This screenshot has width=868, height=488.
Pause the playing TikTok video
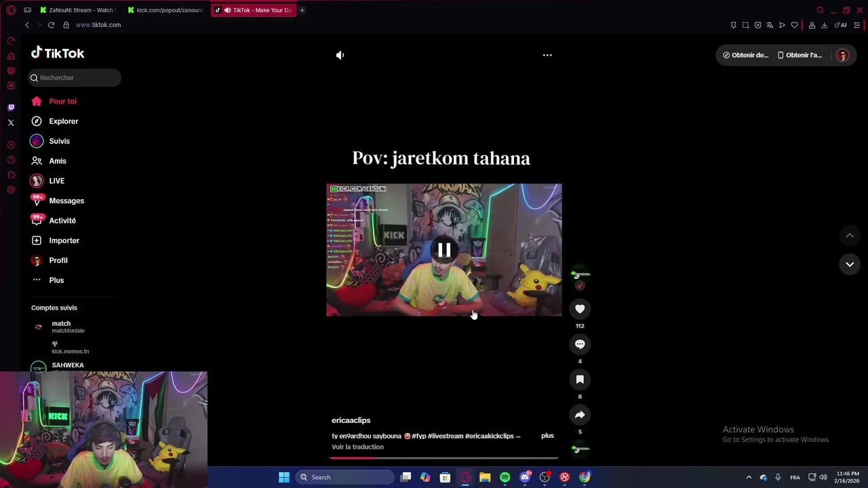(x=444, y=250)
